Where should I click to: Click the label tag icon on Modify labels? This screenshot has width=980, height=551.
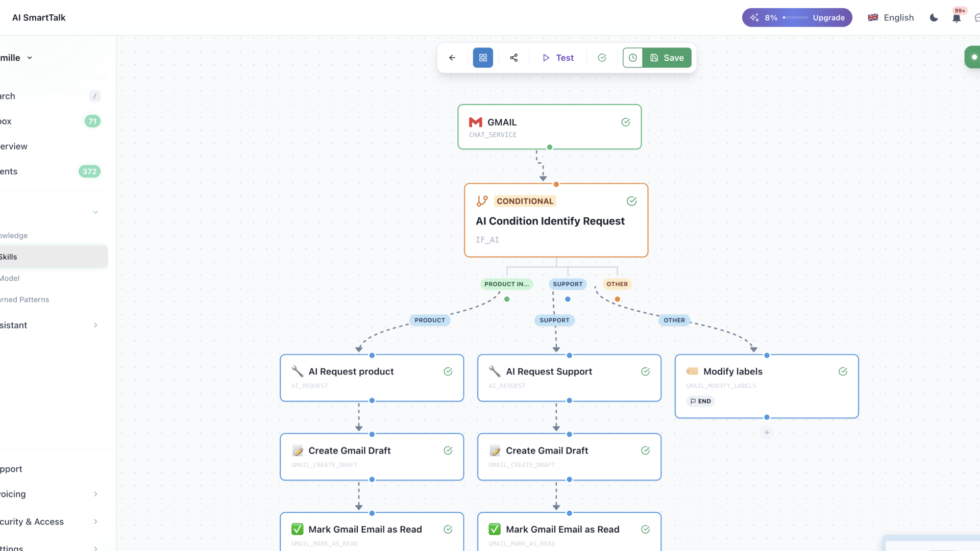tap(692, 371)
